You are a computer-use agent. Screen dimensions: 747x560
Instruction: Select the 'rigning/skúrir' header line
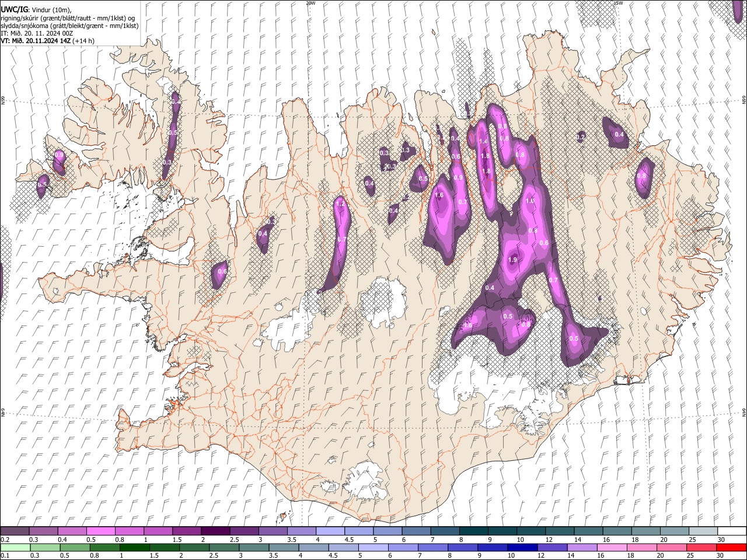pyautogui.click(x=67, y=18)
